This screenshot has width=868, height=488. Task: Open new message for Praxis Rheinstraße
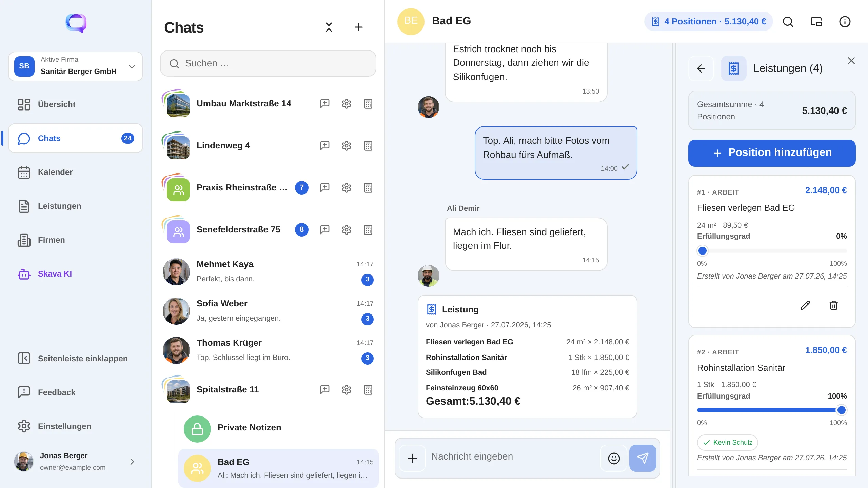tap(324, 187)
